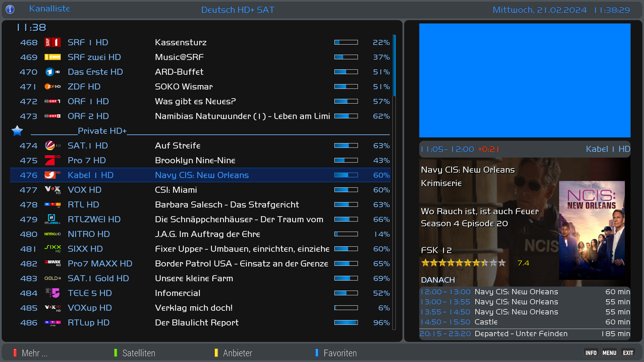Image resolution: width=644 pixels, height=362 pixels.
Task: Click the Das Erste HD channel logo
Action: coord(53,72)
